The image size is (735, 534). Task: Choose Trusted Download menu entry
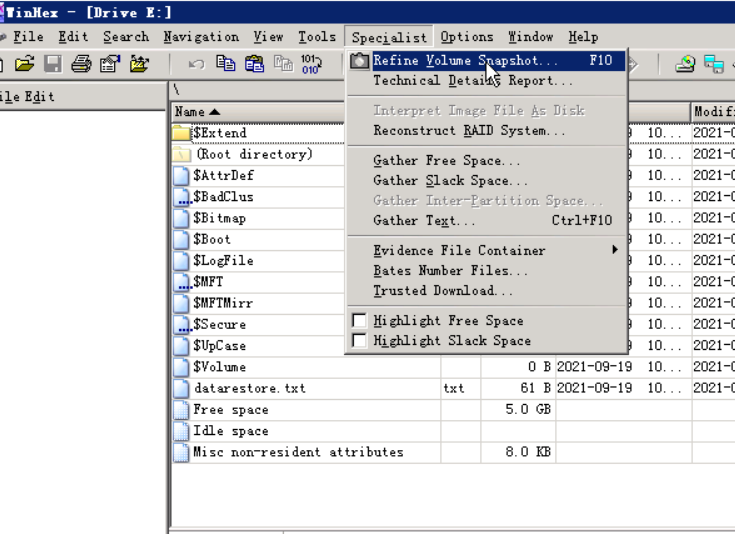tap(487, 291)
